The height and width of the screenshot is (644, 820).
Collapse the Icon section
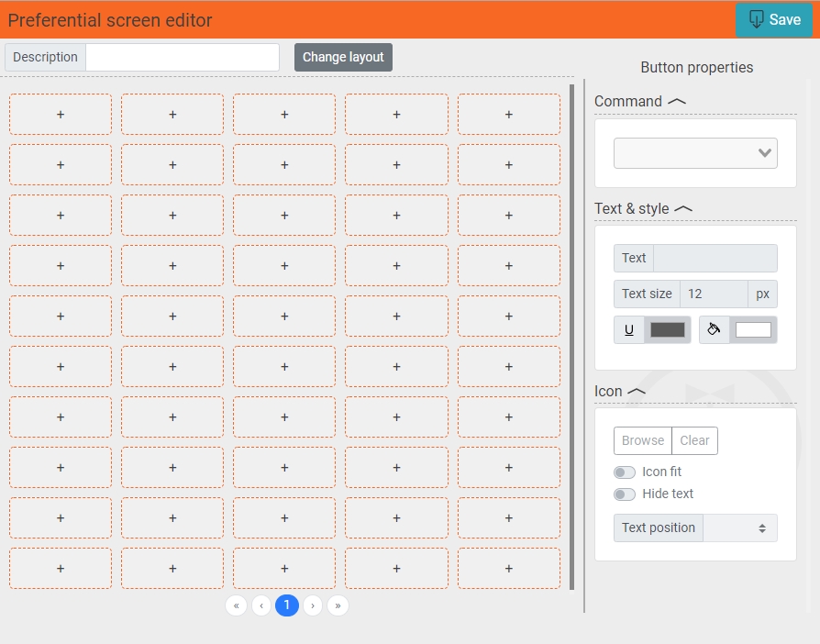(x=637, y=392)
